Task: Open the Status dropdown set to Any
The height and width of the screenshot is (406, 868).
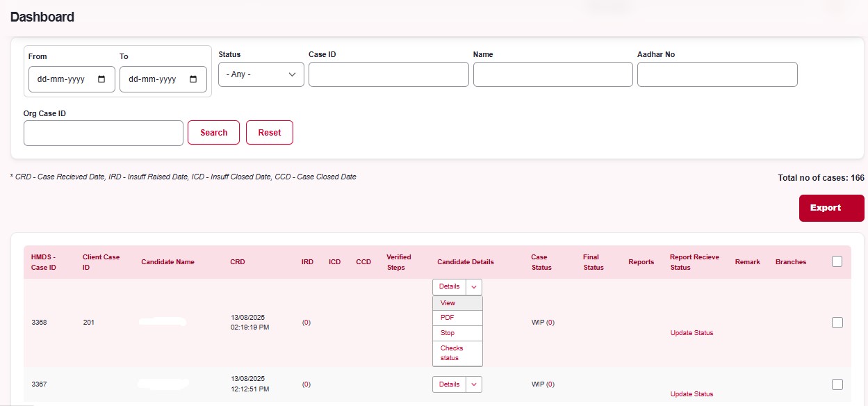Action: (261, 74)
